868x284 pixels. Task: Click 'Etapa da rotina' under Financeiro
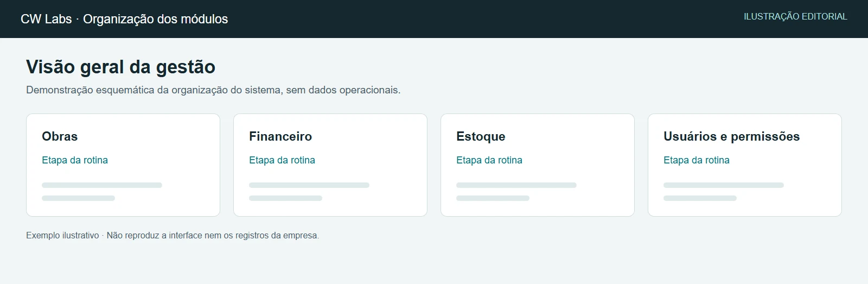(282, 160)
